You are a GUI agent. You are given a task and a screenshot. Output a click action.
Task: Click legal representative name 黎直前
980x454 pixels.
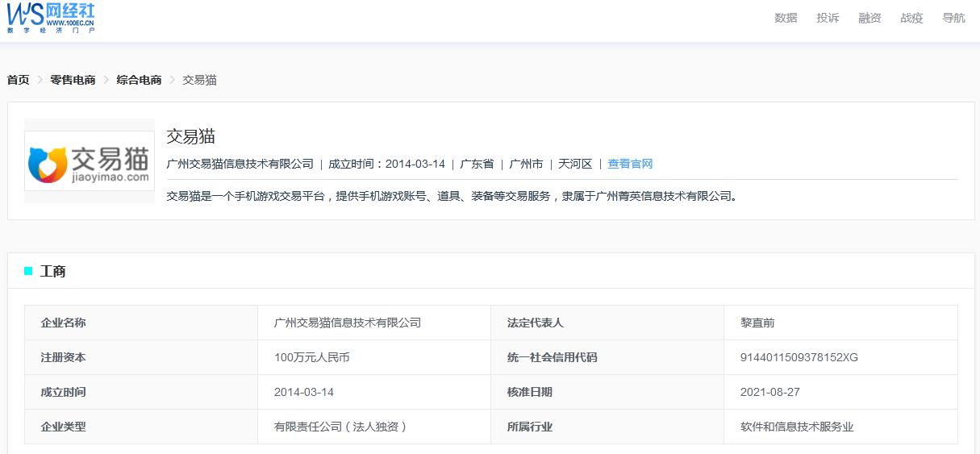pos(757,323)
